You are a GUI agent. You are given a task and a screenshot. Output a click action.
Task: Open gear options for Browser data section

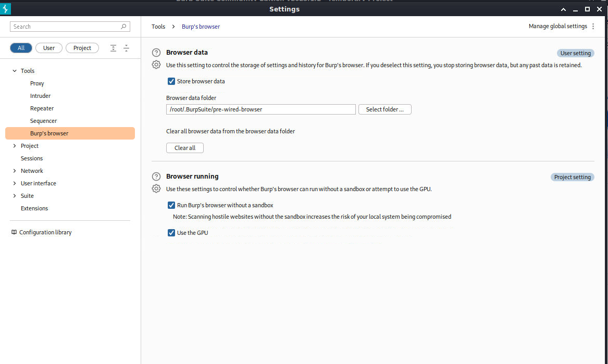click(156, 65)
